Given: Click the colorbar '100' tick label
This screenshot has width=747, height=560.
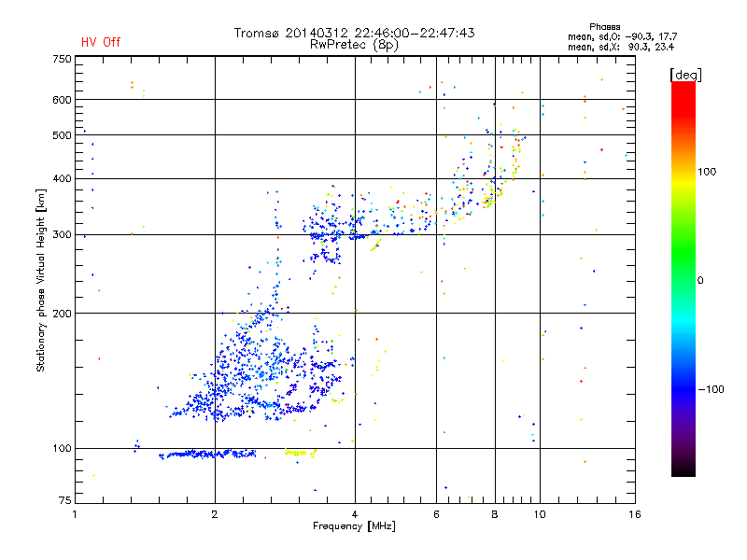Looking at the screenshot, I should click(x=707, y=172).
